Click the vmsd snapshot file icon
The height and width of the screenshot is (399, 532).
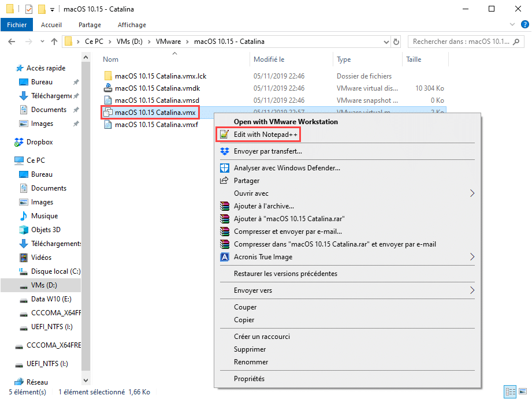(108, 100)
